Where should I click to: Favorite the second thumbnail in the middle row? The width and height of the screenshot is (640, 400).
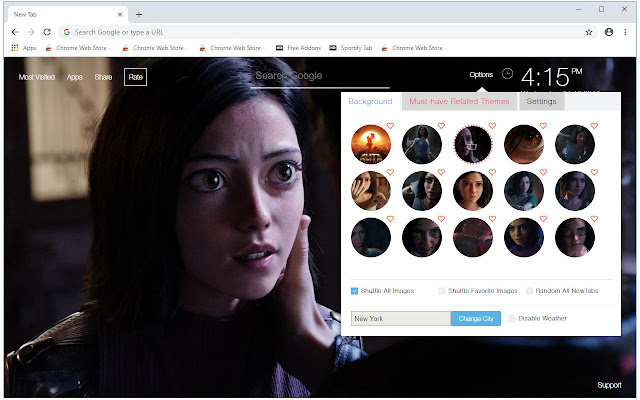pyautogui.click(x=441, y=172)
